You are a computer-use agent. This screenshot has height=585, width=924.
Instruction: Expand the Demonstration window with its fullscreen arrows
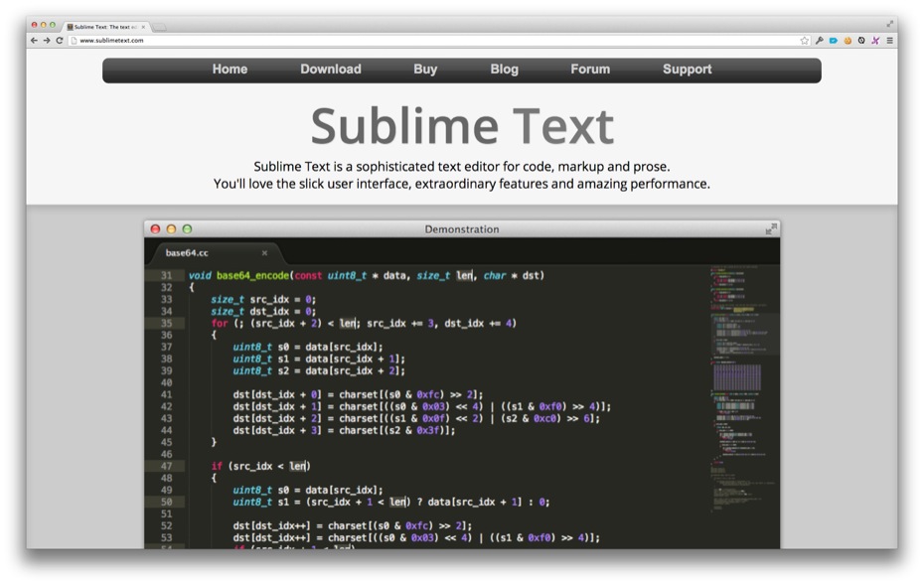771,229
